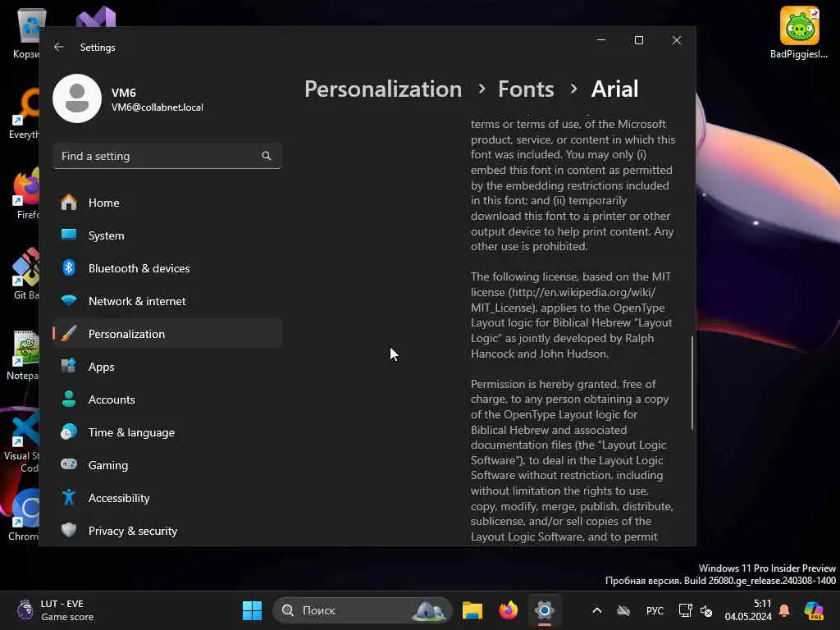Maximize the Settings window
Screen dimensions: 840x630
coord(638,40)
